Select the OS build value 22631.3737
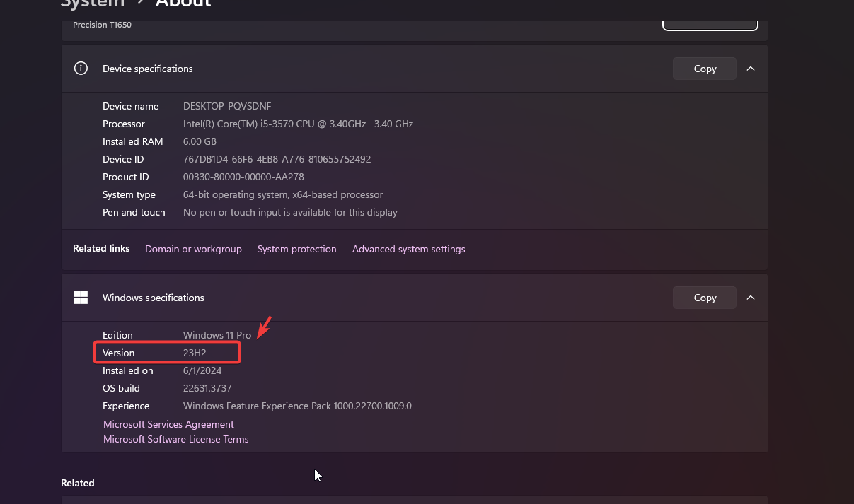Viewport: 854px width, 504px height. pos(207,388)
